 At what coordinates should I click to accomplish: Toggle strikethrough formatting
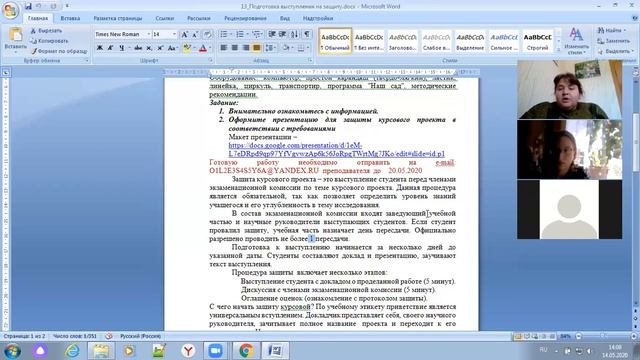point(138,48)
